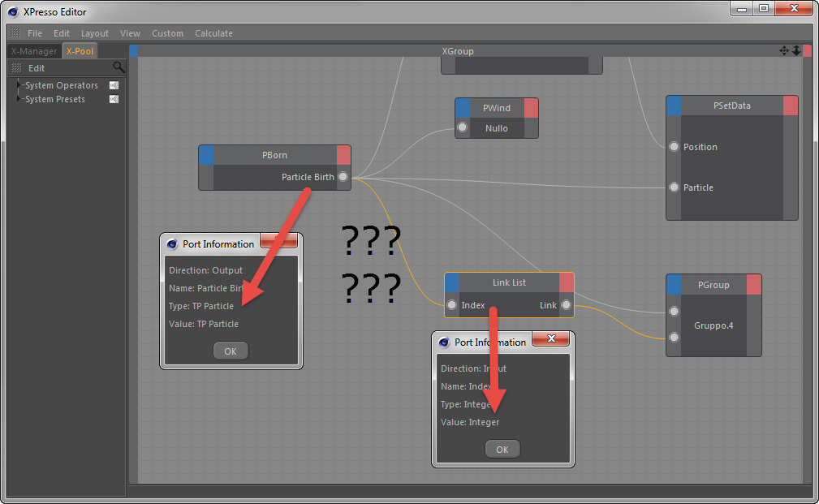The width and height of the screenshot is (819, 504).
Task: Click the PWind Nullo input port
Action: (x=462, y=127)
